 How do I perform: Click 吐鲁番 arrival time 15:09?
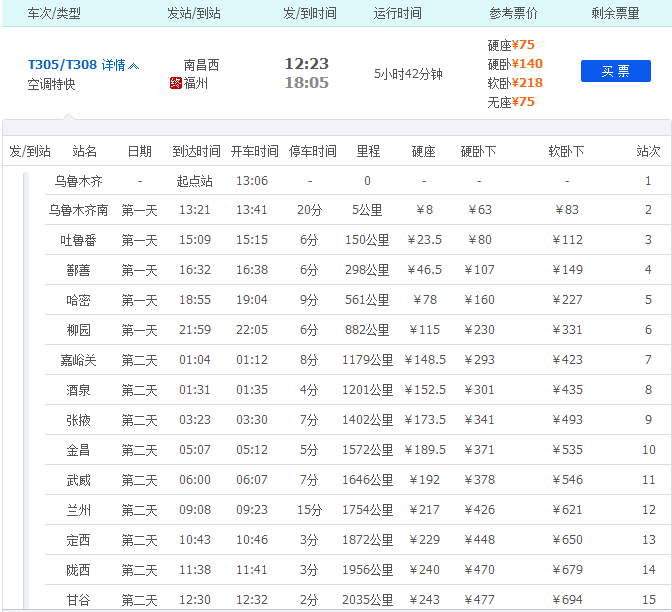[x=195, y=240]
